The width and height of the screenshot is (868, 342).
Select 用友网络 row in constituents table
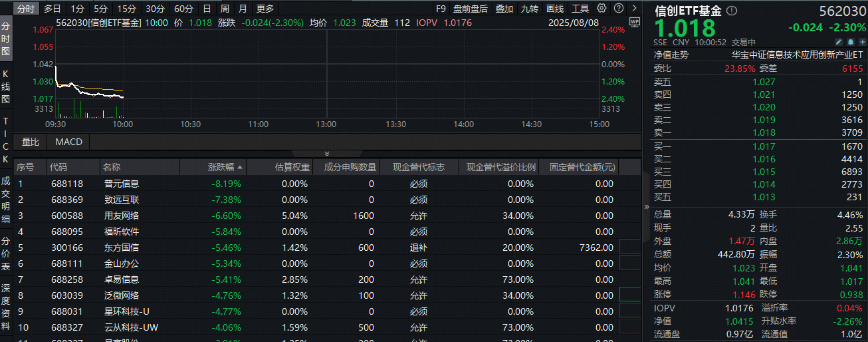coord(326,216)
